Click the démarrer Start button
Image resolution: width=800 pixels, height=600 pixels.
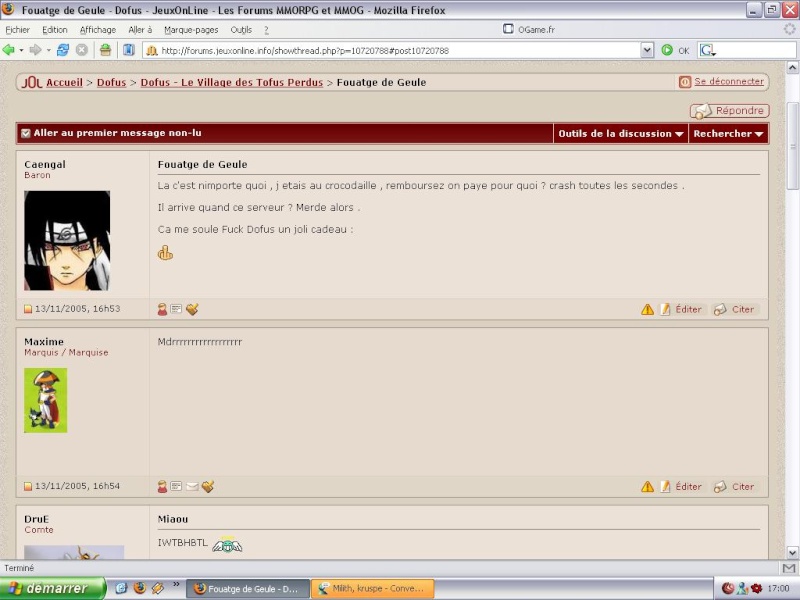coord(52,588)
